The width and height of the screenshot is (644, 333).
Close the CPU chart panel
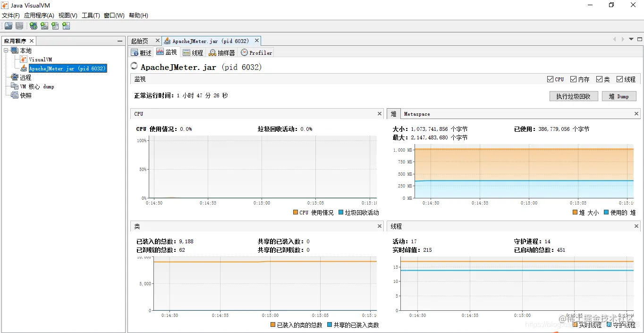coord(380,114)
